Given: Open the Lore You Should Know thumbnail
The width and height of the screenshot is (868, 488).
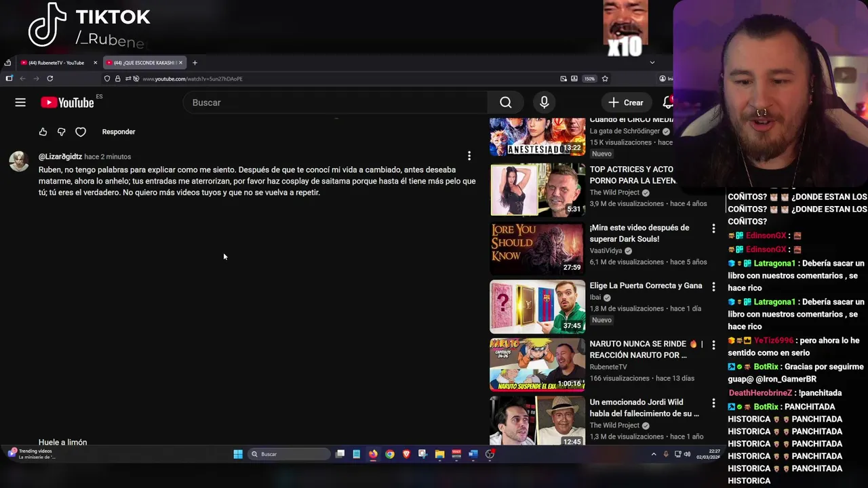Looking at the screenshot, I should (537, 247).
